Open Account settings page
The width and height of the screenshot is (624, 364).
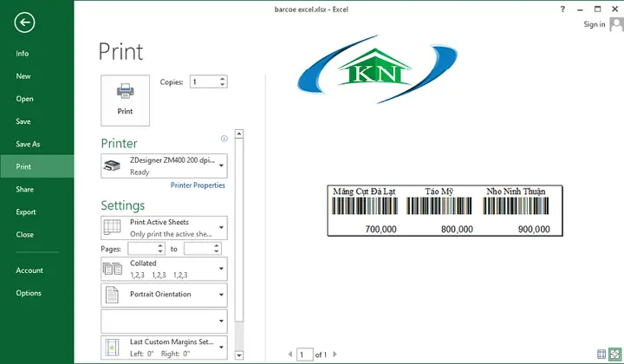click(x=29, y=270)
